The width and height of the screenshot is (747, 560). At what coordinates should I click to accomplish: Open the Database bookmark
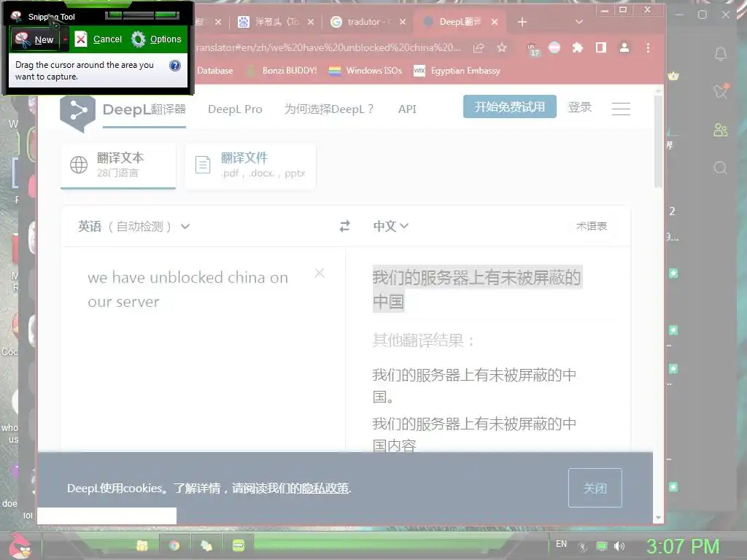[x=214, y=71]
